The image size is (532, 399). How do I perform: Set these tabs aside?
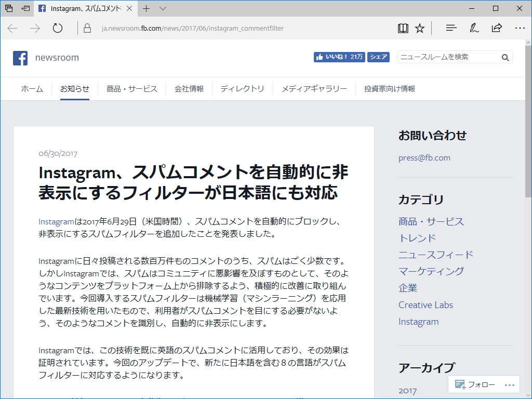[x=24, y=9]
